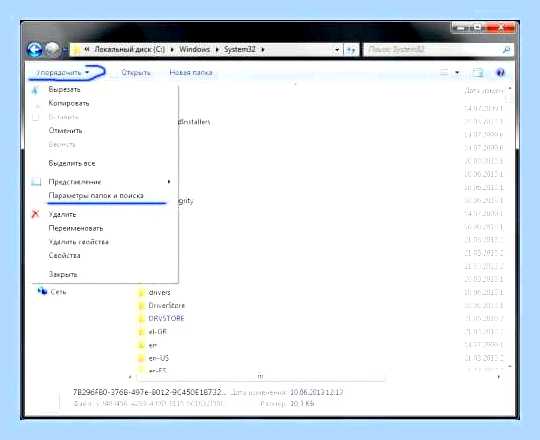Open the view options dropdown arrow
This screenshot has width=540, height=440.
[x=457, y=72]
